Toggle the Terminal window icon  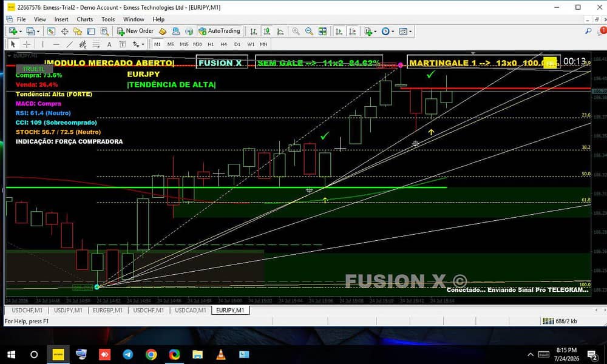point(91,32)
